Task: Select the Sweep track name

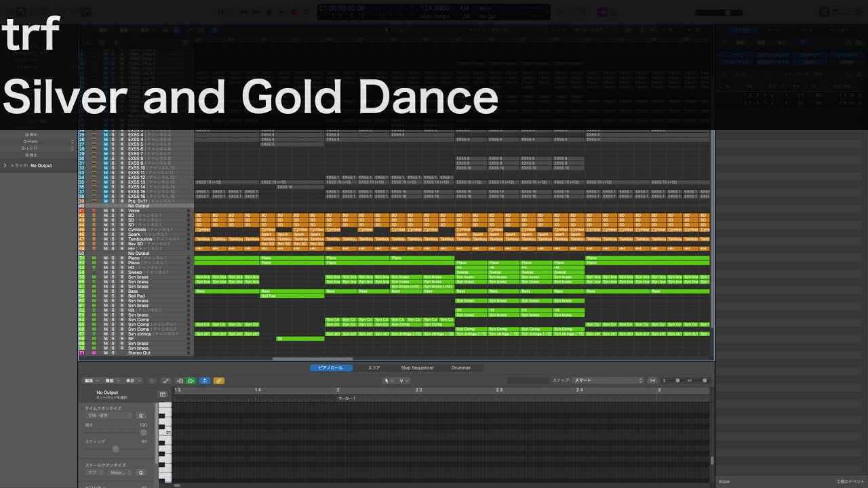Action: tap(135, 272)
